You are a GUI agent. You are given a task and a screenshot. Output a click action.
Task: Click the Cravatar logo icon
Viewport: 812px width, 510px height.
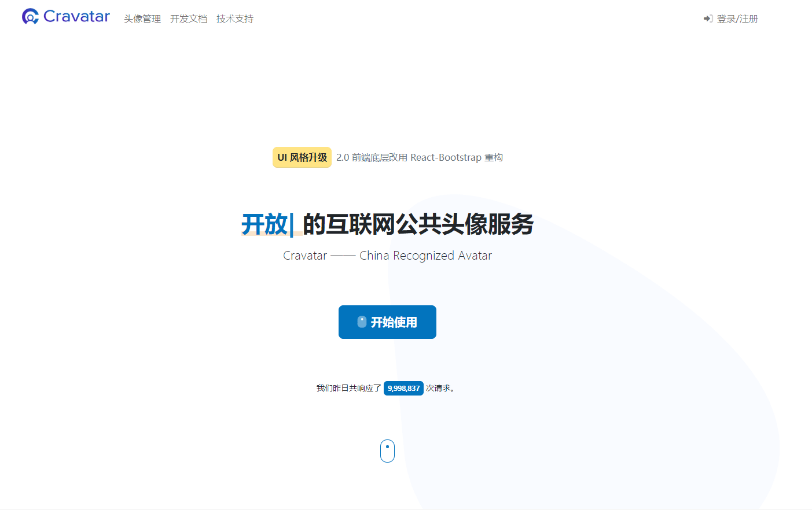point(30,17)
